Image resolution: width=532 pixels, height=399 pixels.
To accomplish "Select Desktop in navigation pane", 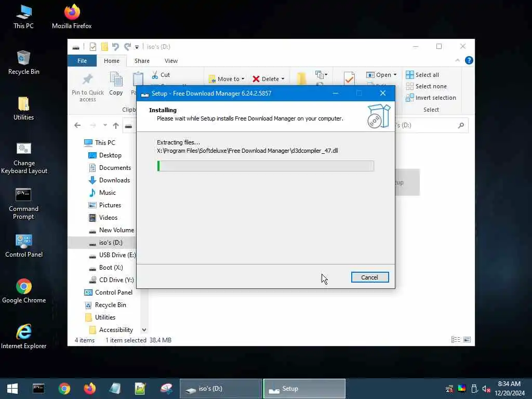I will pos(105,155).
